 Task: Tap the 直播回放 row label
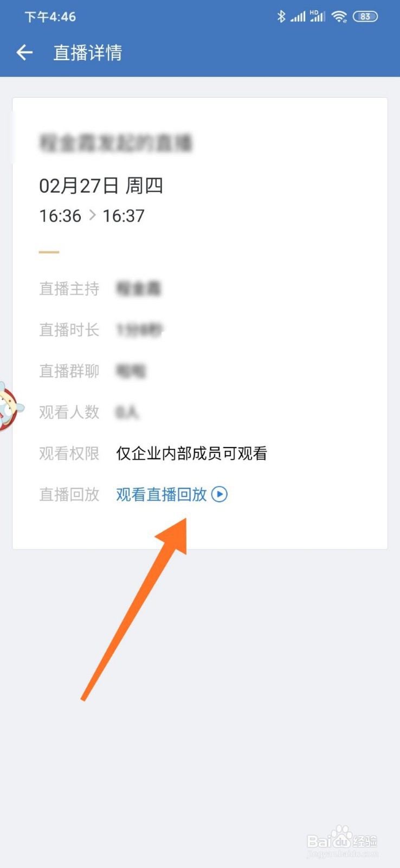click(69, 494)
